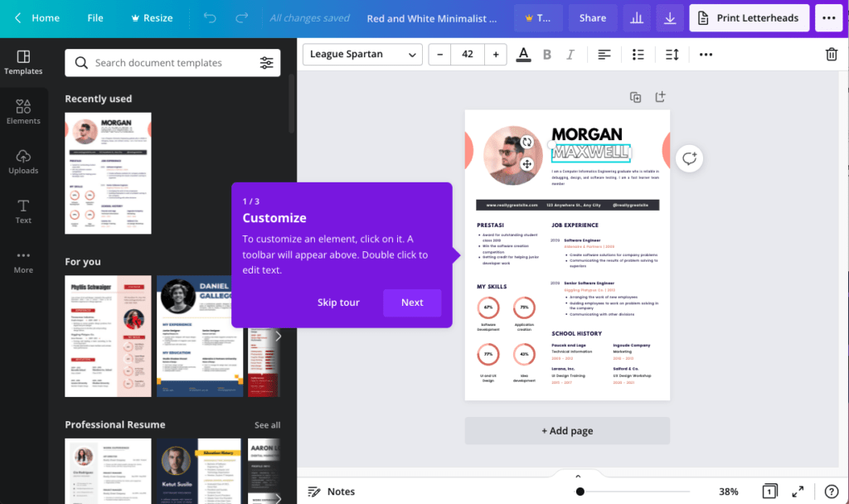Screen dimensions: 849x504
Task: Click the add comment bubble icon
Action: pyautogui.click(x=690, y=158)
